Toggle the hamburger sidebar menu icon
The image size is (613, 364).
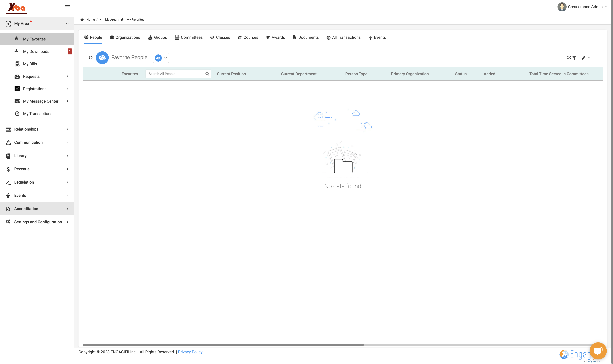pyautogui.click(x=67, y=7)
